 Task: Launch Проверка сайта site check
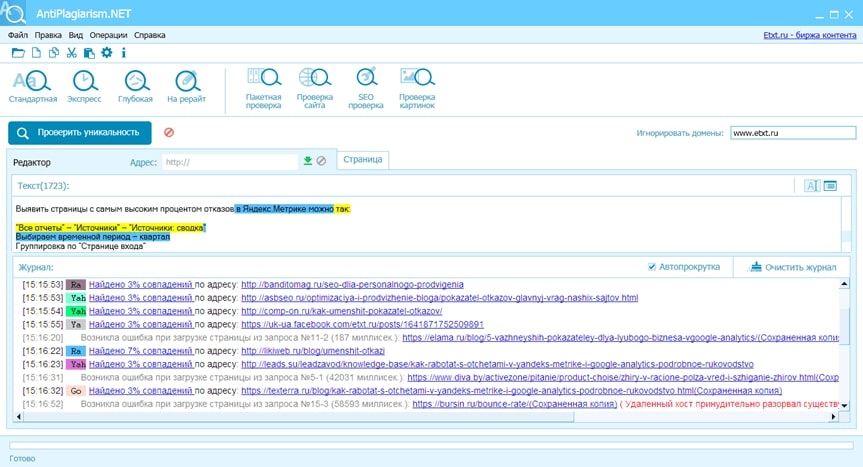[x=314, y=87]
